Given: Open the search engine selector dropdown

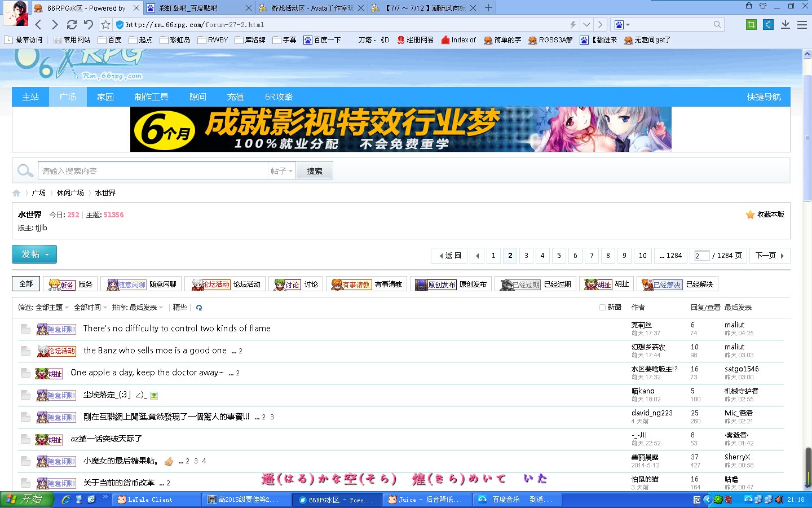Looking at the screenshot, I should pyautogui.click(x=621, y=24).
